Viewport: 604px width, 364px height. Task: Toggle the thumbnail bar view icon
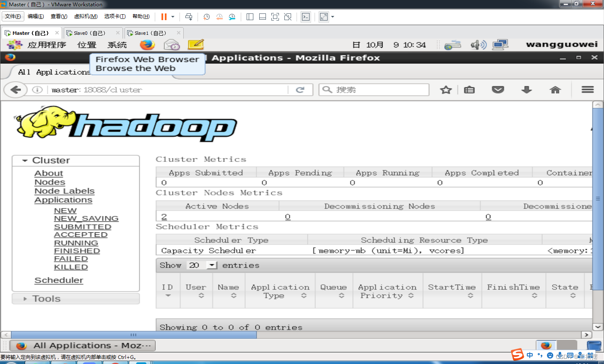[x=263, y=17]
